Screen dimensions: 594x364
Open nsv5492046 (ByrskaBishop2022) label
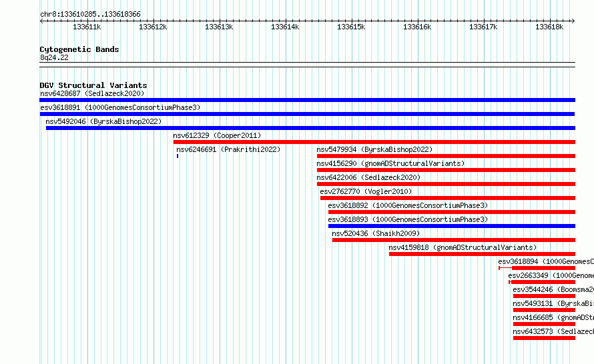[x=103, y=121]
